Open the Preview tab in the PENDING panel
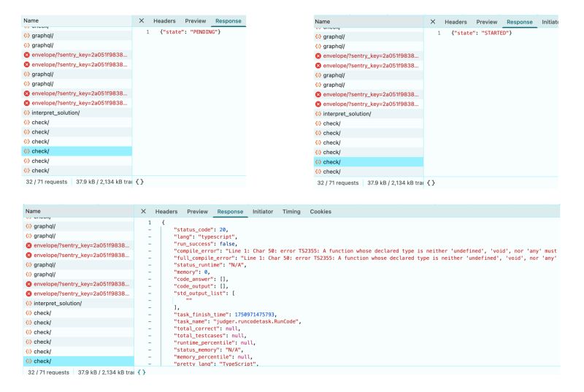584x392 pixels. pyautogui.click(x=196, y=21)
